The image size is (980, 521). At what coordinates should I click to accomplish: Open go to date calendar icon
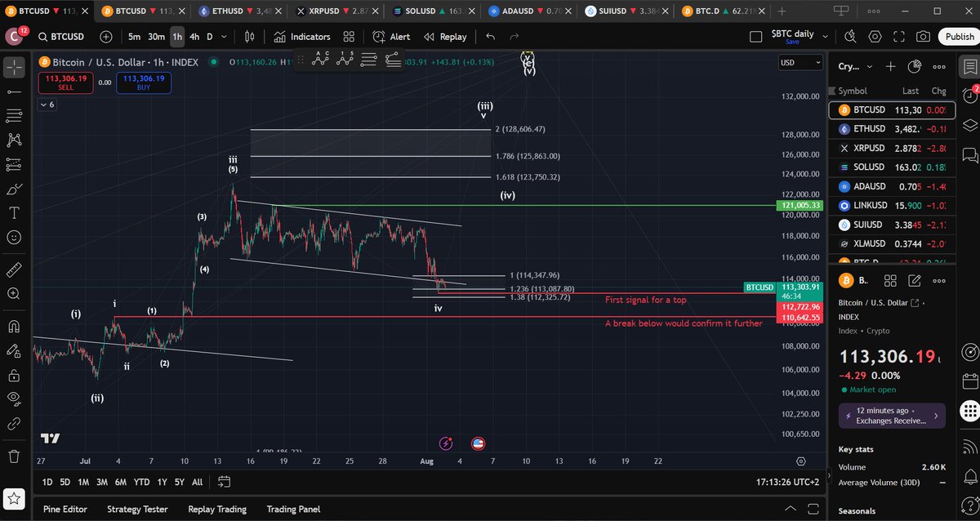(225, 482)
